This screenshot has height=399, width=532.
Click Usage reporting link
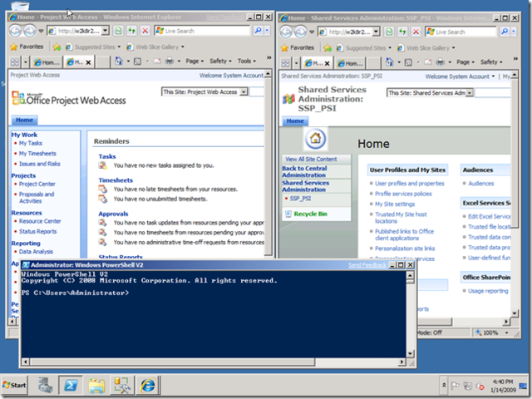(x=488, y=291)
